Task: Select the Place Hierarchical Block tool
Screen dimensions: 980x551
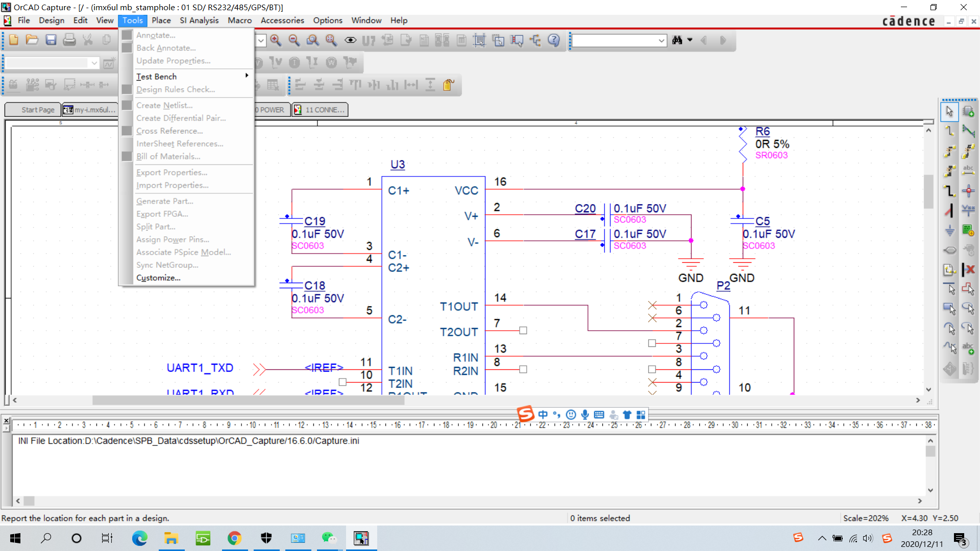Action: (968, 230)
